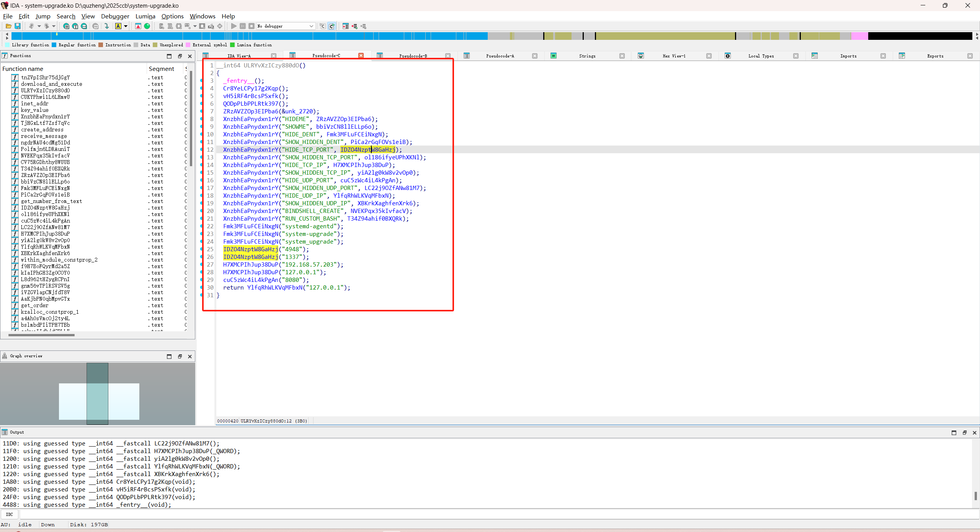The width and height of the screenshot is (980, 532).
Task: Click the yellow A text search icon
Action: point(118,26)
